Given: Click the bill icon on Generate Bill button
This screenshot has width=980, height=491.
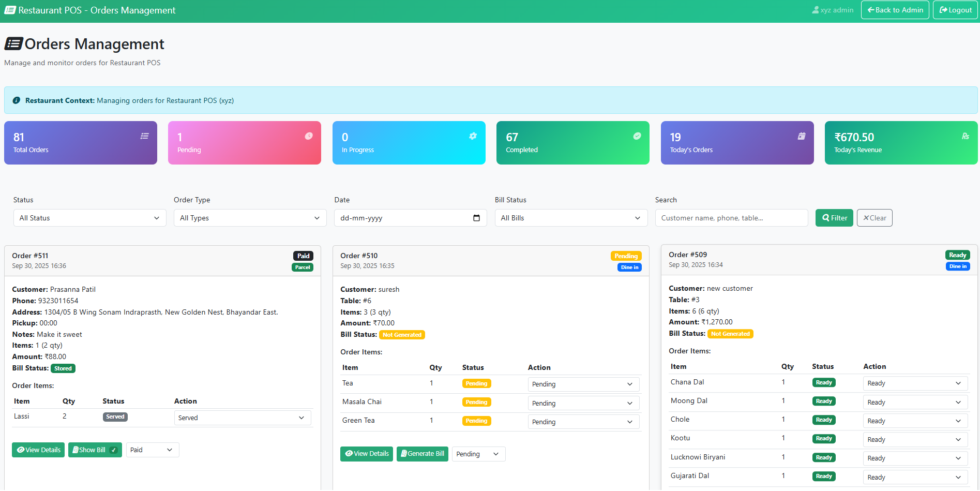Looking at the screenshot, I should tap(404, 454).
